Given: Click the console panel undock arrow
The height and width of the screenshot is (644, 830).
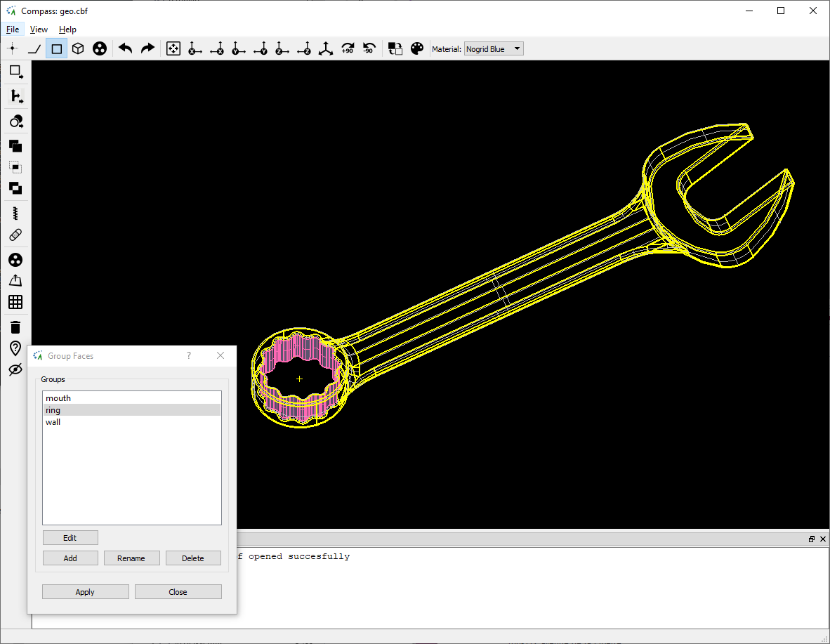Looking at the screenshot, I should point(812,539).
